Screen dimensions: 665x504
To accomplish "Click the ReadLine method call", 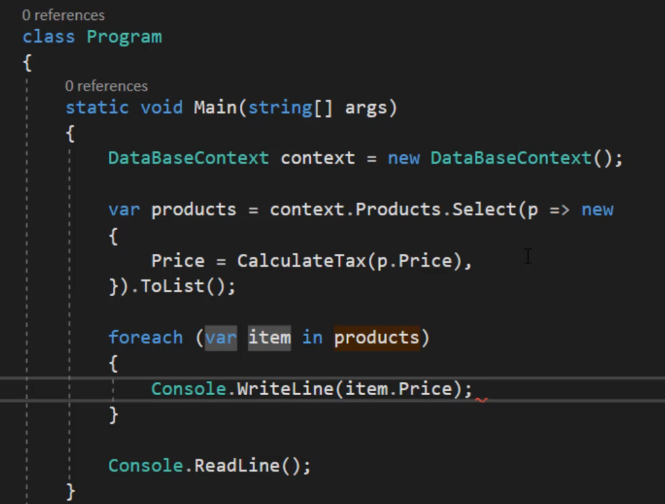I will 237,466.
